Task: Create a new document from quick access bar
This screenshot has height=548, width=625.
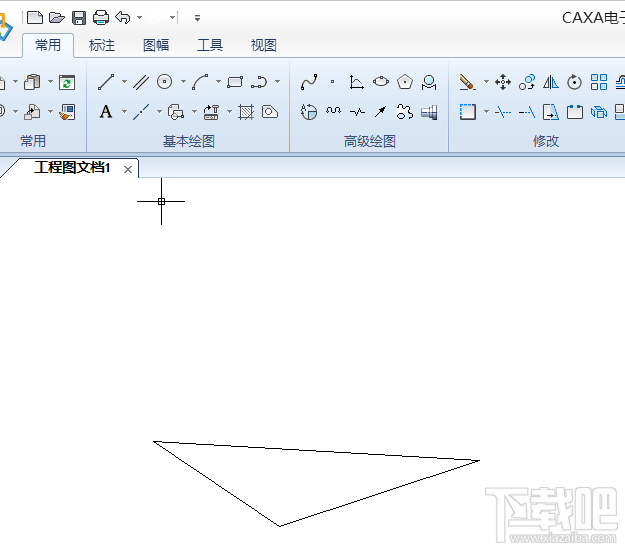Action: coord(35,18)
